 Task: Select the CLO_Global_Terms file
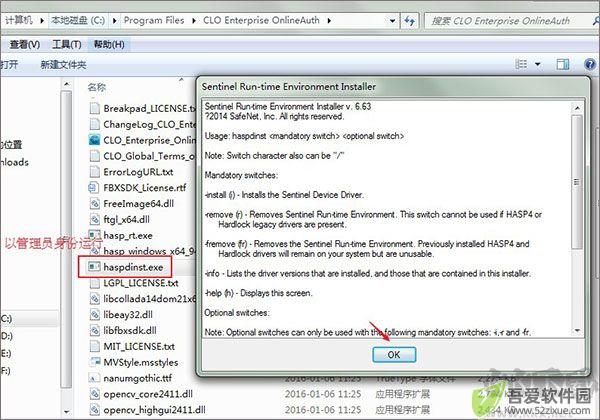point(150,156)
